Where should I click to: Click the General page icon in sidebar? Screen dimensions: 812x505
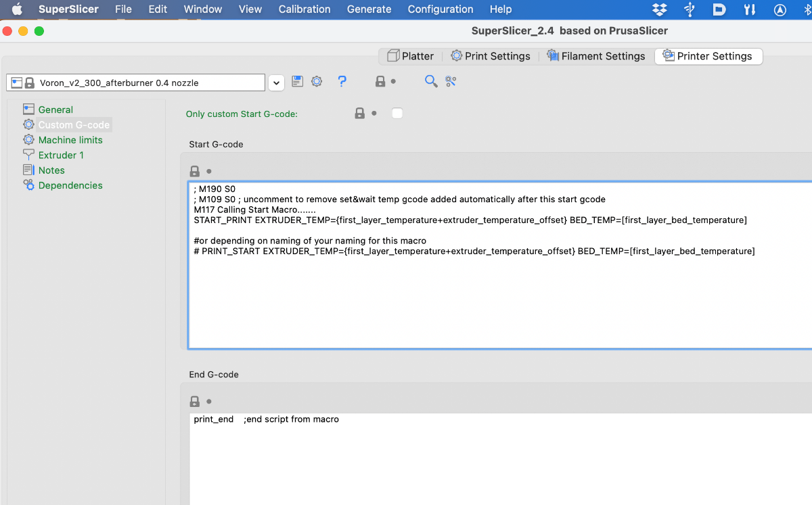[28, 110]
